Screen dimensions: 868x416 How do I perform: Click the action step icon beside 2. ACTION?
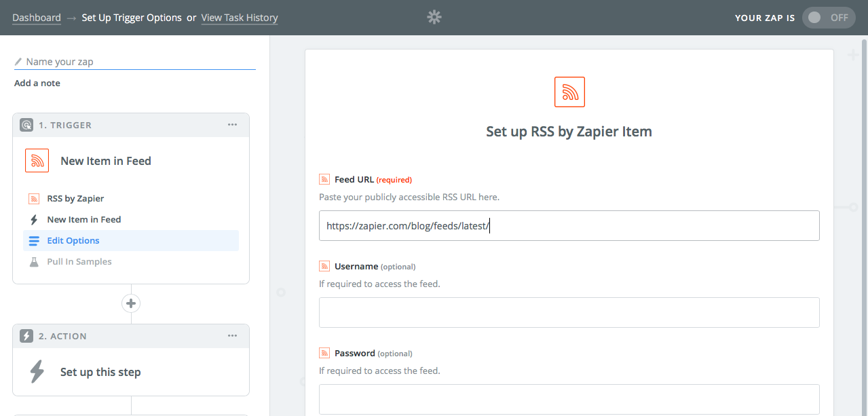pos(26,336)
